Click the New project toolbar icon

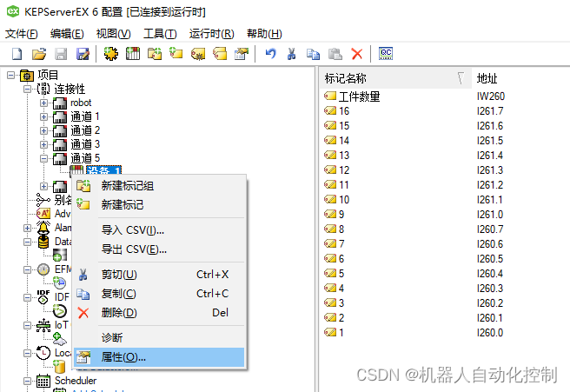pos(17,54)
